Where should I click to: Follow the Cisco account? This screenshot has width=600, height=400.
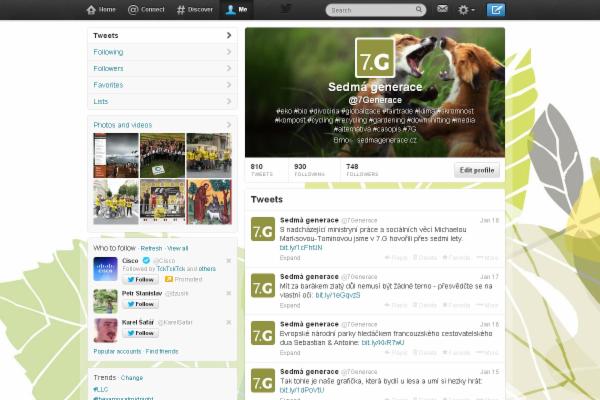[x=139, y=280]
